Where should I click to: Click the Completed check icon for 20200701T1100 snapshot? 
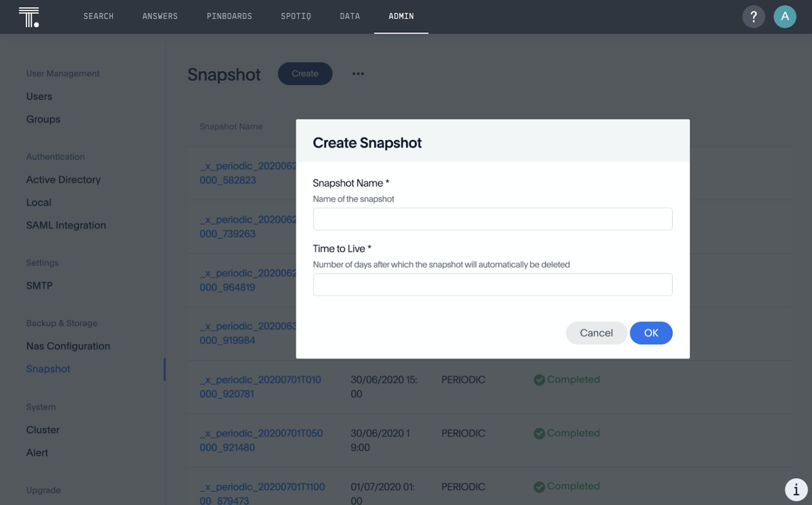click(539, 487)
